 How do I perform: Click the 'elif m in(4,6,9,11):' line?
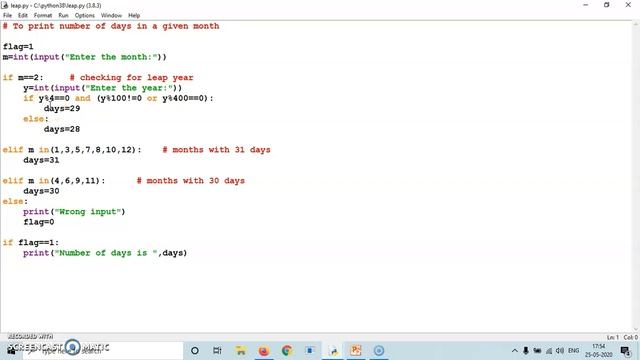tap(54, 181)
